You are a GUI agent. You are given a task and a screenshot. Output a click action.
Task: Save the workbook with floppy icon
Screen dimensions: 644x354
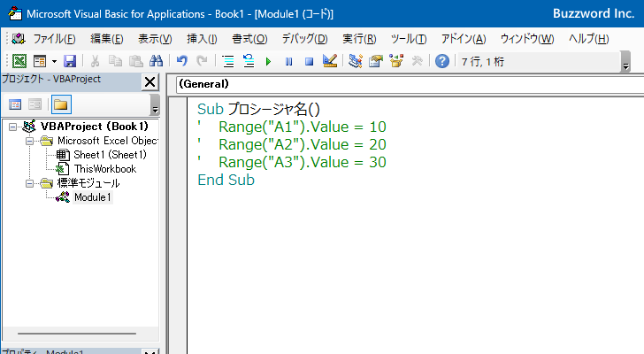pos(70,61)
